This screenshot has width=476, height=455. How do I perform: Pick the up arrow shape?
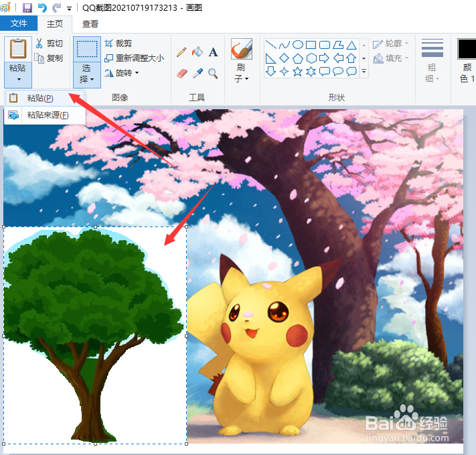(351, 58)
